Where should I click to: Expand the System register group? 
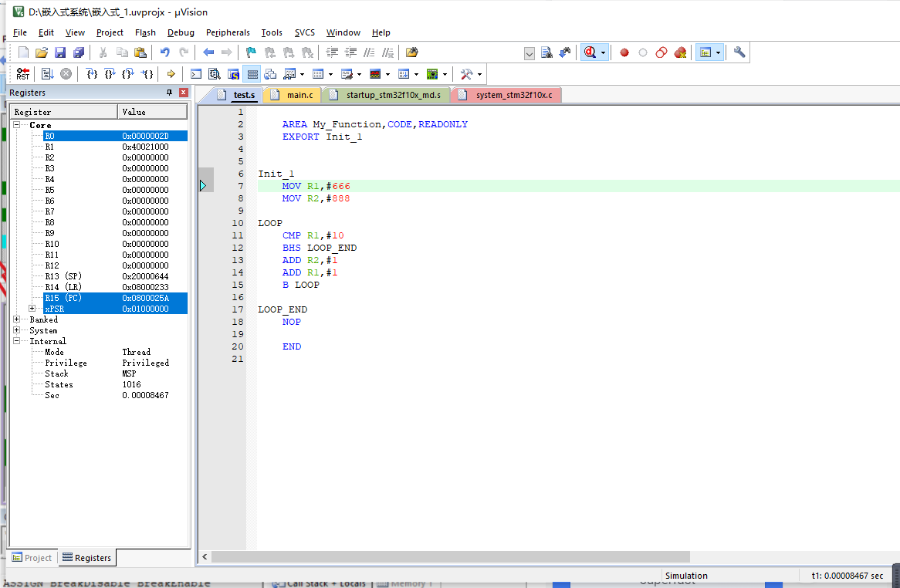(17, 330)
